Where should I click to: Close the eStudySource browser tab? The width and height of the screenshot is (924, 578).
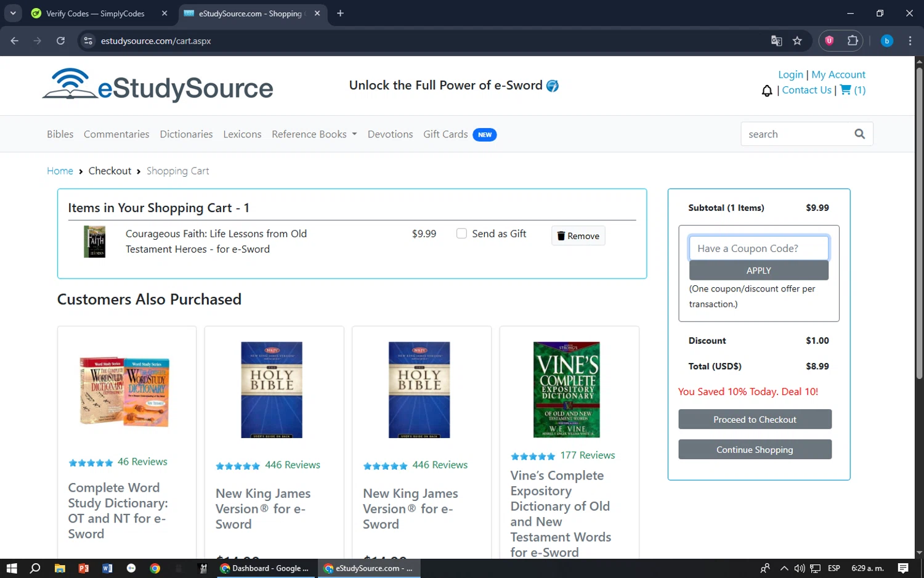[317, 13]
